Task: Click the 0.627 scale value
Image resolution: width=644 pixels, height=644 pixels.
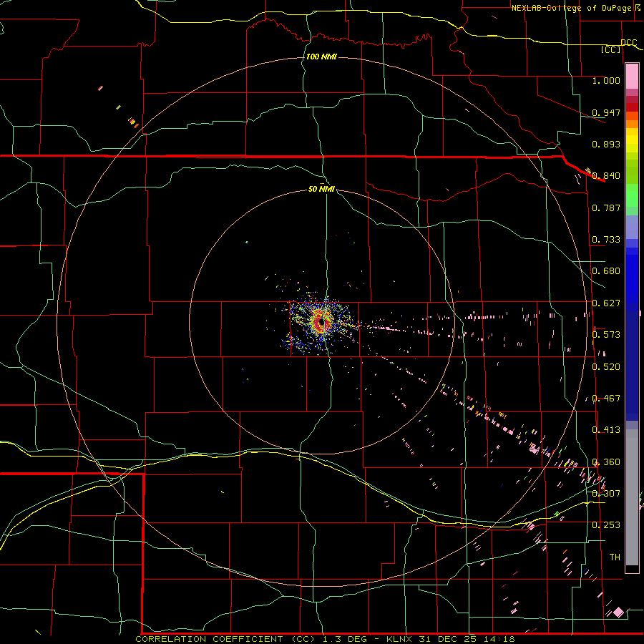Action: [x=606, y=303]
